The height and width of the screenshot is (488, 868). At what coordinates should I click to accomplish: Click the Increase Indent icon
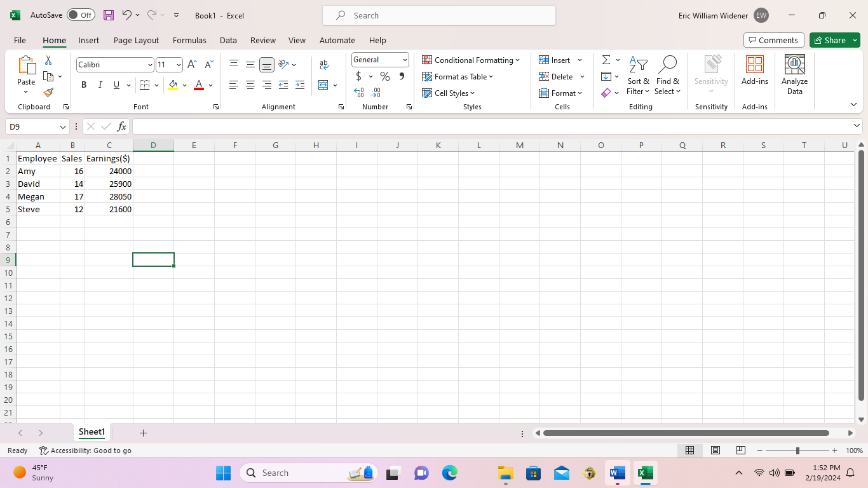299,85
